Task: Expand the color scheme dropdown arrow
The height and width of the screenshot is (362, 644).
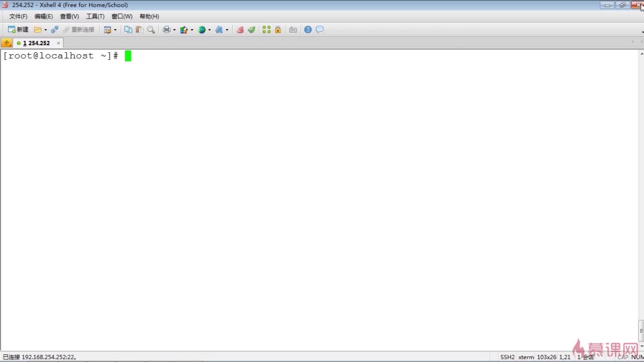Action: (x=192, y=30)
